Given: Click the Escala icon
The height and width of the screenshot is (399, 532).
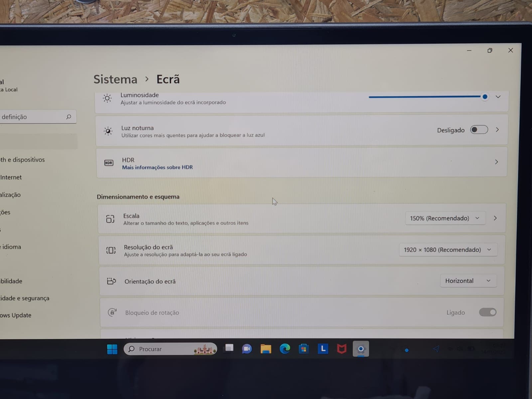Looking at the screenshot, I should (110, 219).
